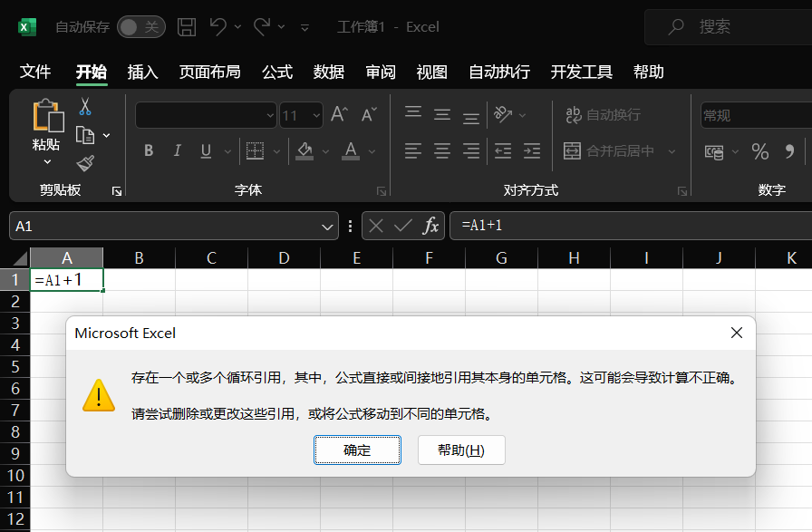
Task: Click the Orientation text angle icon
Action: [x=503, y=114]
